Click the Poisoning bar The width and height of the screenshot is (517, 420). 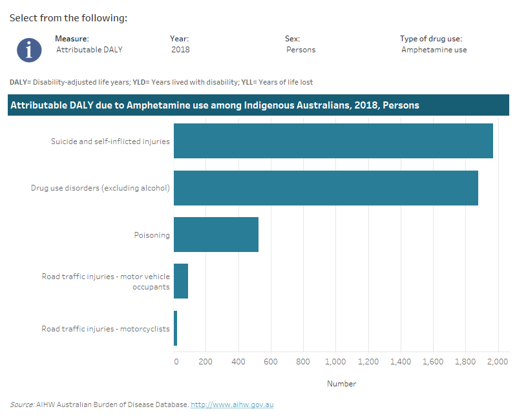pyautogui.click(x=216, y=235)
